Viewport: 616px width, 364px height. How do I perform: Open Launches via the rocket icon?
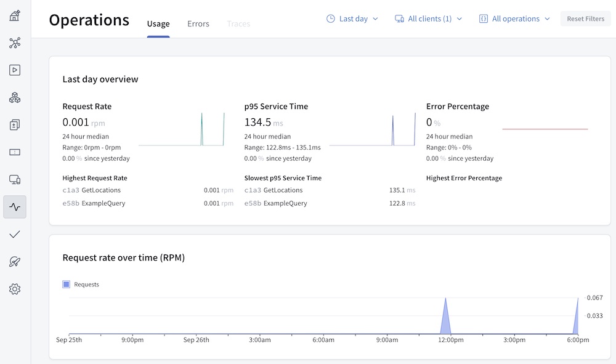[15, 262]
